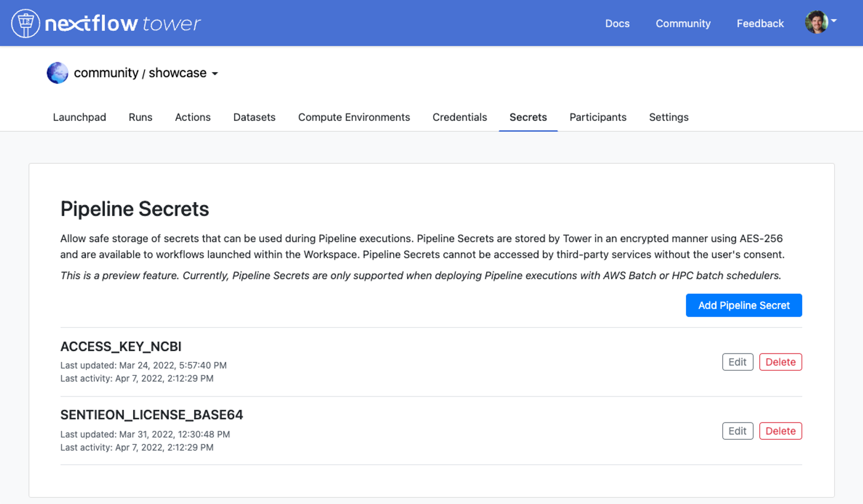Viewport: 863px width, 504px height.
Task: Delete the SENTIEON_LICENSE_BASE64 secret
Action: (780, 431)
